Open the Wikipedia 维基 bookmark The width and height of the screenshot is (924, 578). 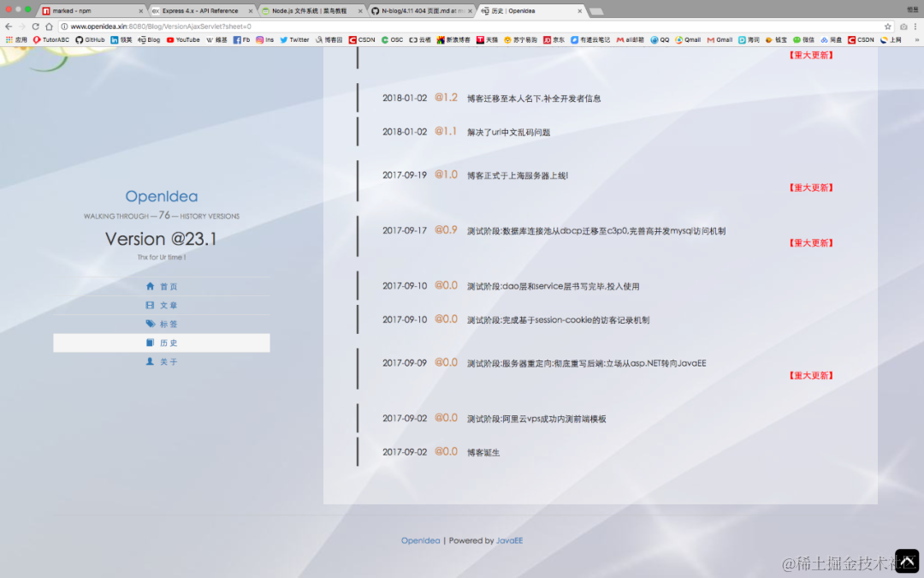(216, 40)
